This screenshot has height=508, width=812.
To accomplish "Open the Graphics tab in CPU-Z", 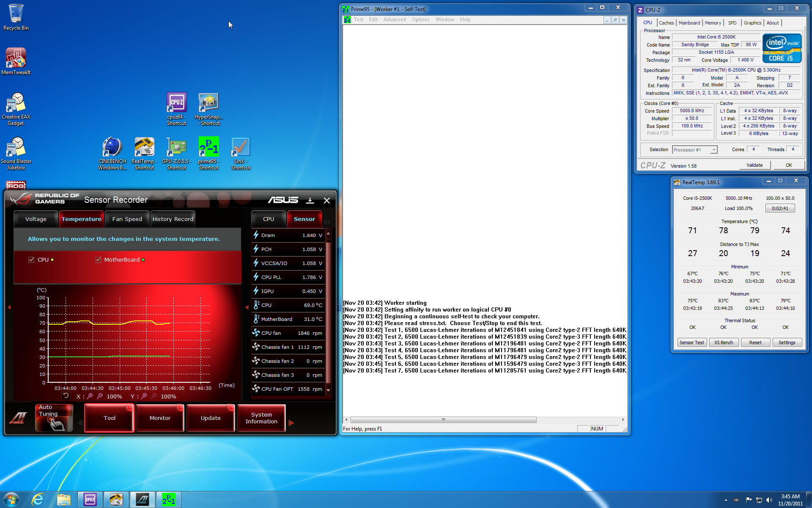I will point(752,23).
